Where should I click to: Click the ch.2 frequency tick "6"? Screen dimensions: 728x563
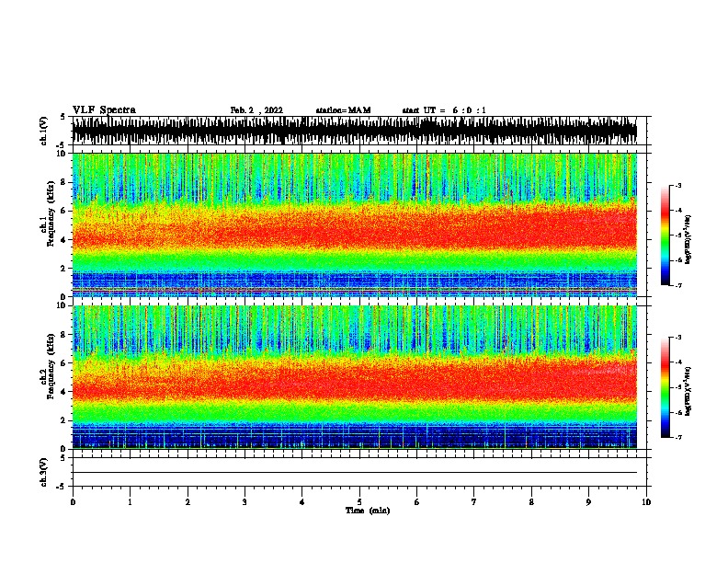(x=63, y=363)
